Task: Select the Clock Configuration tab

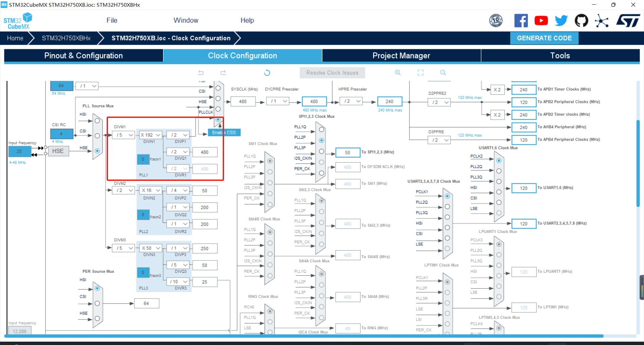Action: pyautogui.click(x=243, y=56)
